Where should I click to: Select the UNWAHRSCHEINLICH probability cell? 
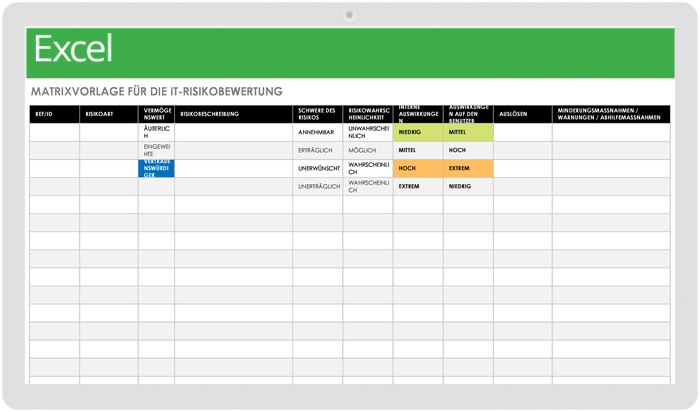pyautogui.click(x=368, y=133)
